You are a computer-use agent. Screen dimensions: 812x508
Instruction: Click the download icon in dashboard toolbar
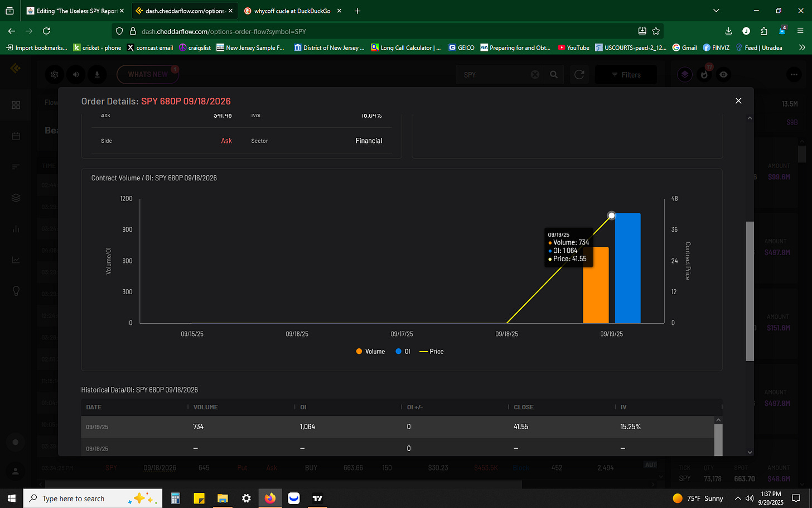pyautogui.click(x=97, y=74)
